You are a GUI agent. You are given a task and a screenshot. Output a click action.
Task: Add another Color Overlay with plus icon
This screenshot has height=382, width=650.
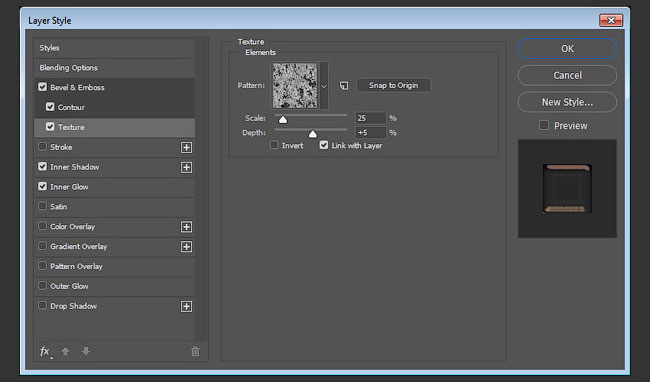(x=187, y=227)
